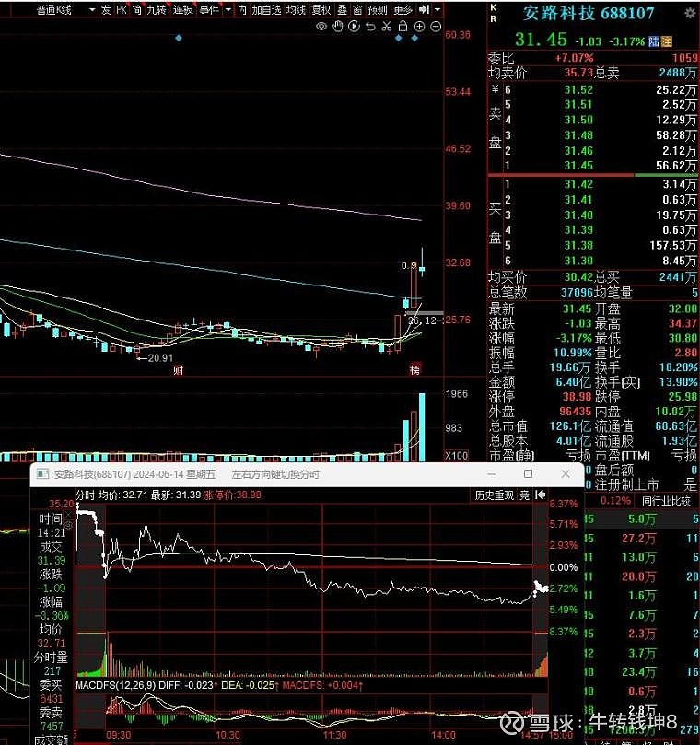Zoom out with the minus circle icon
The height and width of the screenshot is (745, 700).
coord(435,27)
